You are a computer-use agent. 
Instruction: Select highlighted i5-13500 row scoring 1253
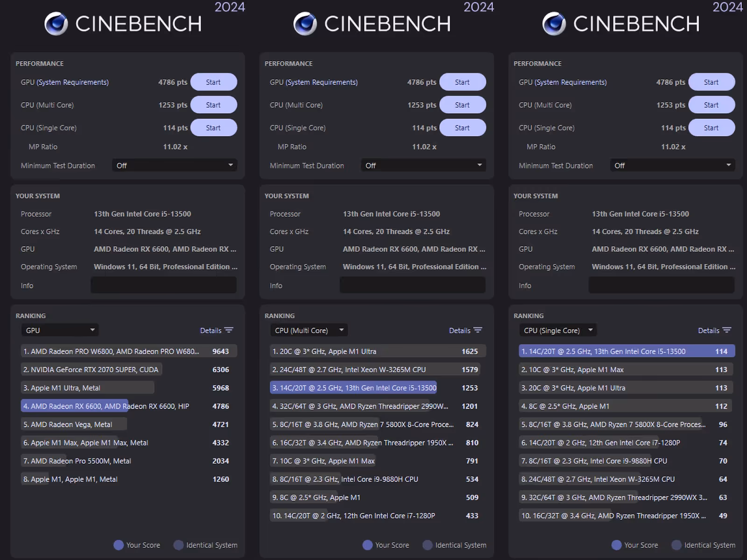(378, 388)
